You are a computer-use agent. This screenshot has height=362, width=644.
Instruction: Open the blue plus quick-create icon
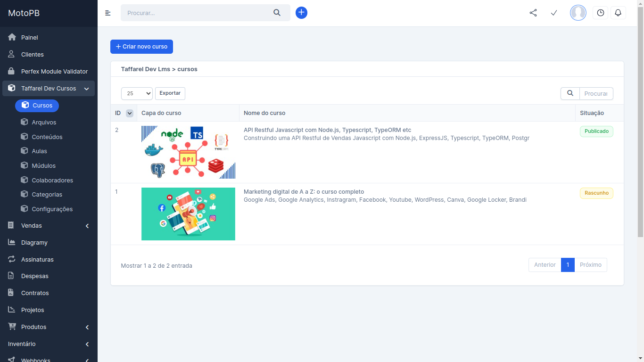pyautogui.click(x=301, y=13)
